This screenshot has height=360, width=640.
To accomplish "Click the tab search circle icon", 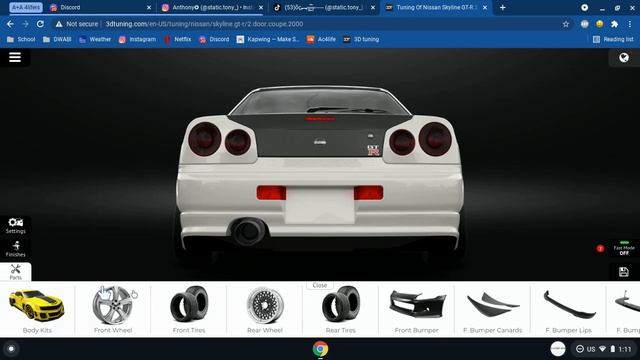I will 584,7.
